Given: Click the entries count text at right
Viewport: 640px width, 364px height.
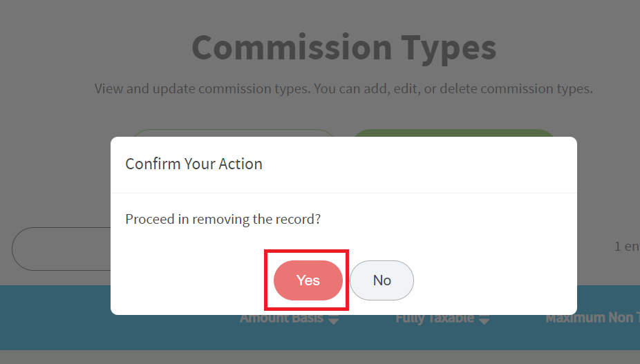Looking at the screenshot, I should tap(627, 246).
